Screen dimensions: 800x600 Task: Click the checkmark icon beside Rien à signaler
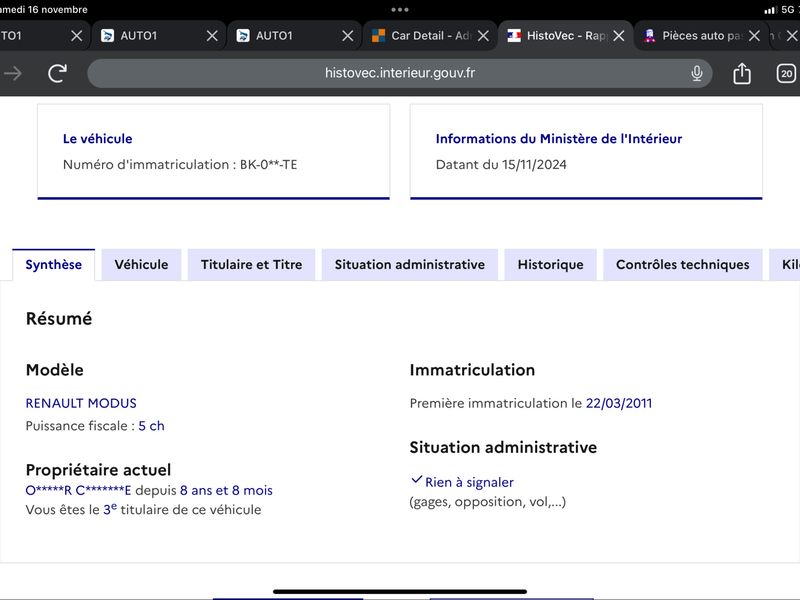click(x=417, y=480)
